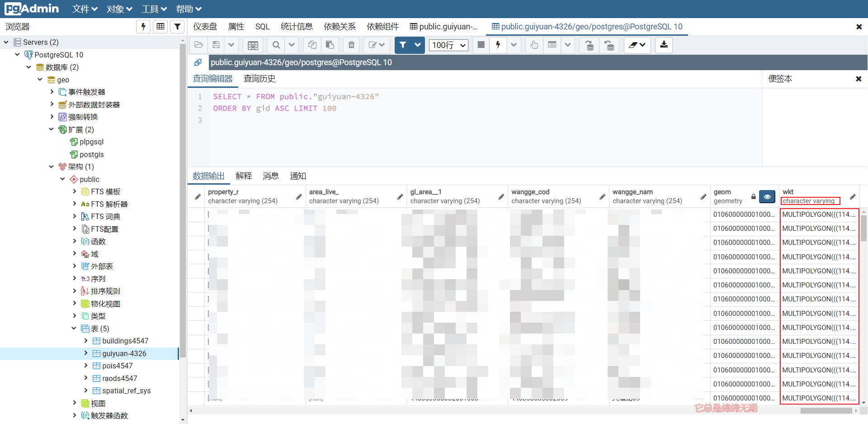Open the 消息 results tab
868x424 pixels.
tap(271, 176)
